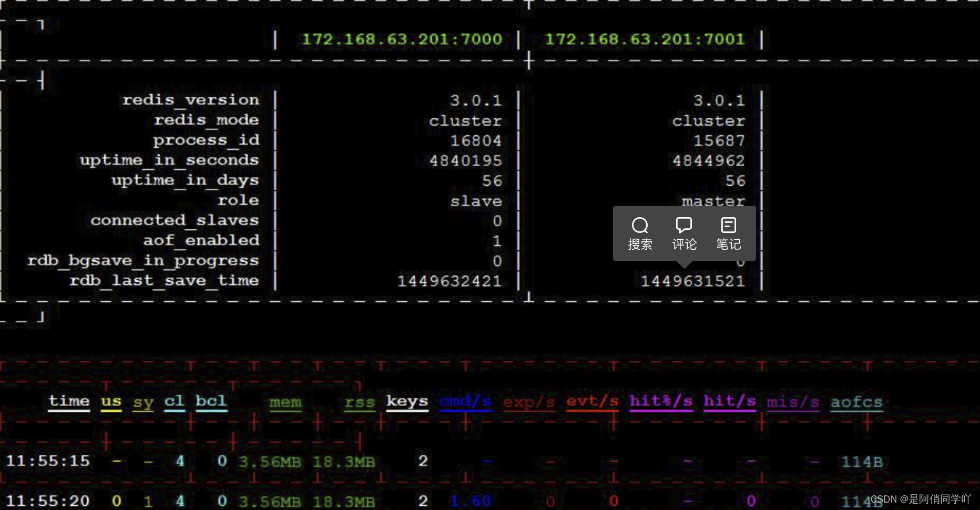The height and width of the screenshot is (510, 980).
Task: Click 114B aofcs value in 11:55:15 row
Action: pyautogui.click(x=862, y=462)
